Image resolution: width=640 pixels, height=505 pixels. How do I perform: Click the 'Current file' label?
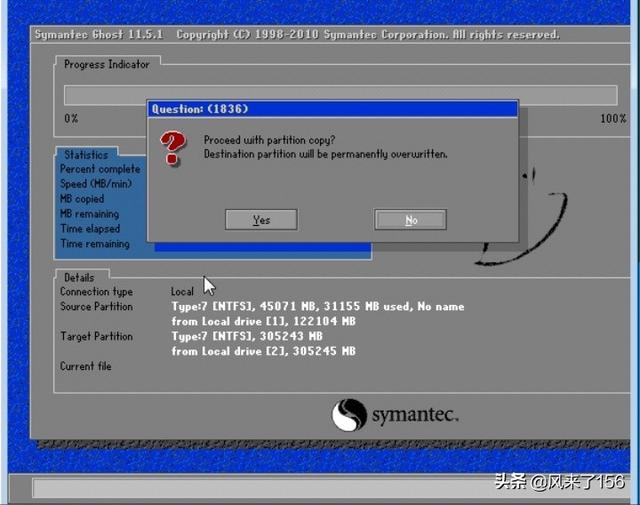coord(86,366)
